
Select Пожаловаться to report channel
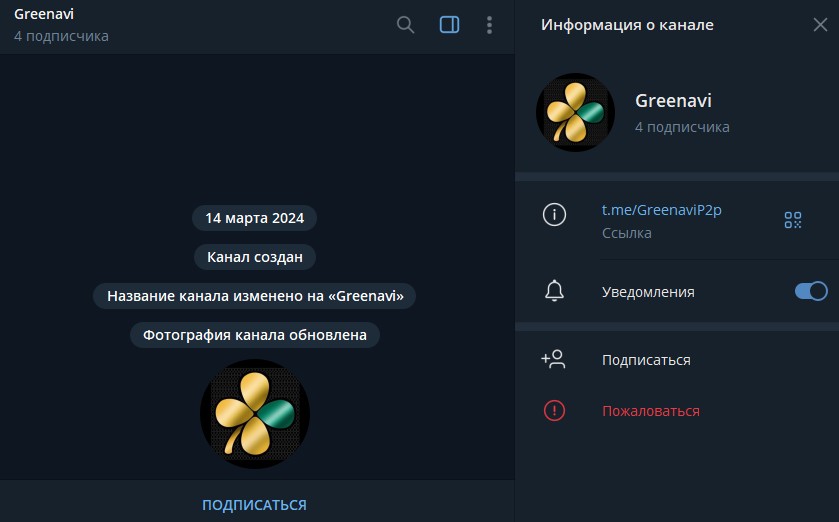651,411
